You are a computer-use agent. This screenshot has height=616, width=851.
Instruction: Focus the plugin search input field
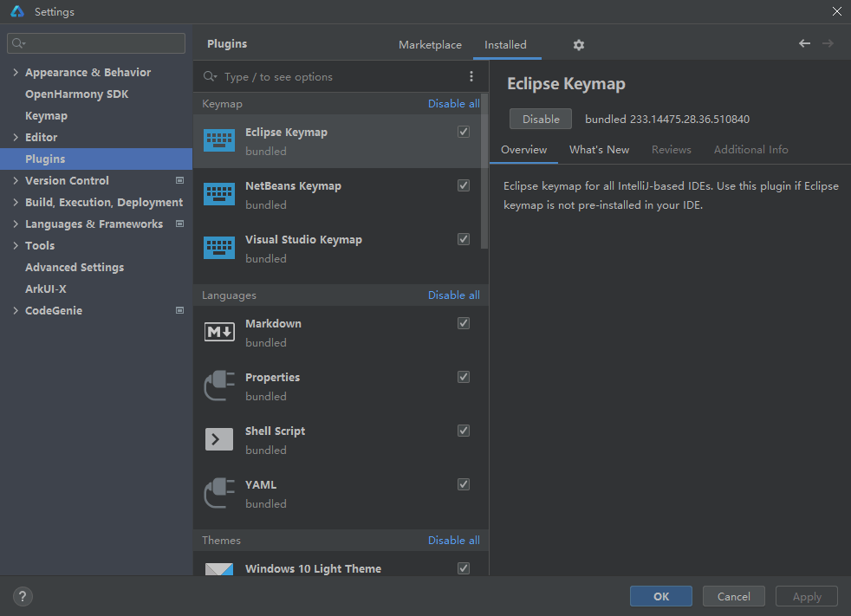click(x=342, y=76)
